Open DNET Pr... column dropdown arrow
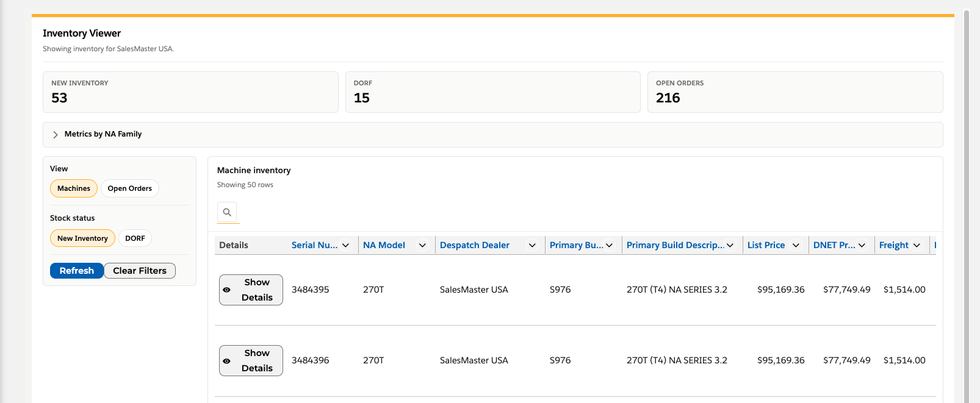 [x=862, y=245]
